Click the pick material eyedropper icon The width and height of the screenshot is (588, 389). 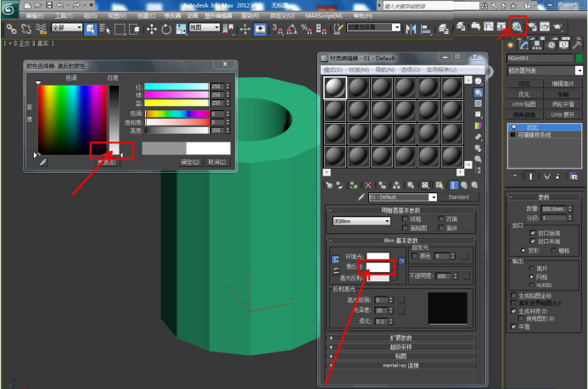pos(362,197)
